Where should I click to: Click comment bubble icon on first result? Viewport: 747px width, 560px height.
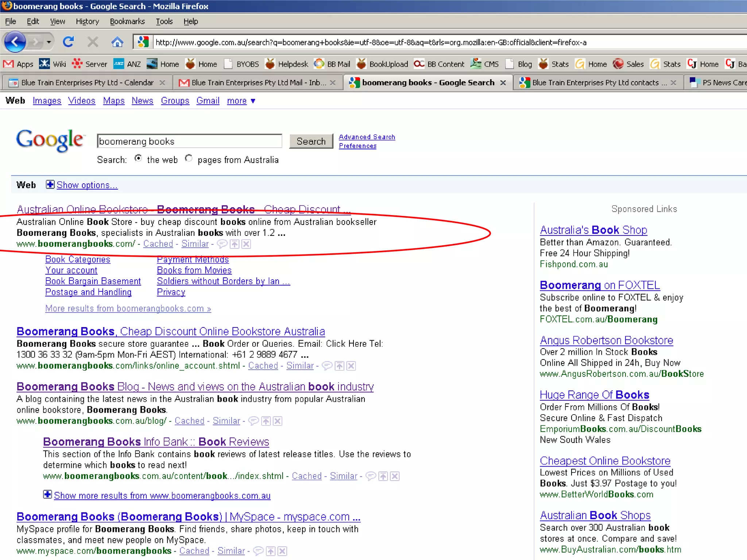pyautogui.click(x=222, y=244)
